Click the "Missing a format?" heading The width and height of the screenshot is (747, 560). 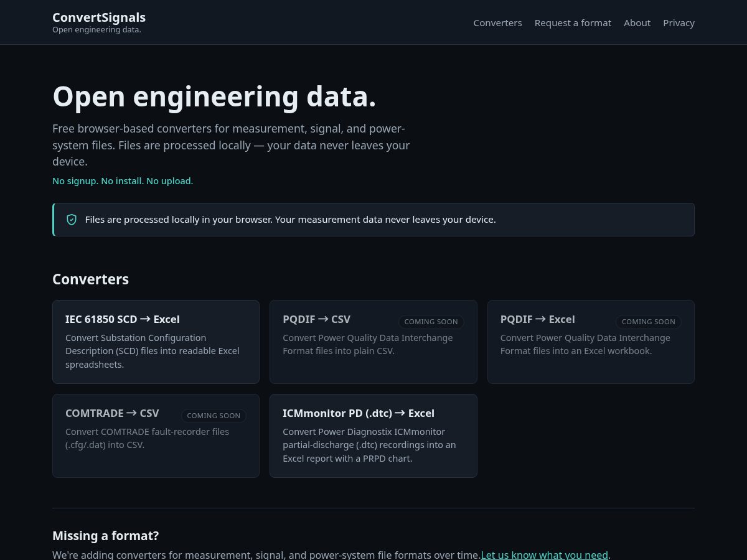click(106, 536)
